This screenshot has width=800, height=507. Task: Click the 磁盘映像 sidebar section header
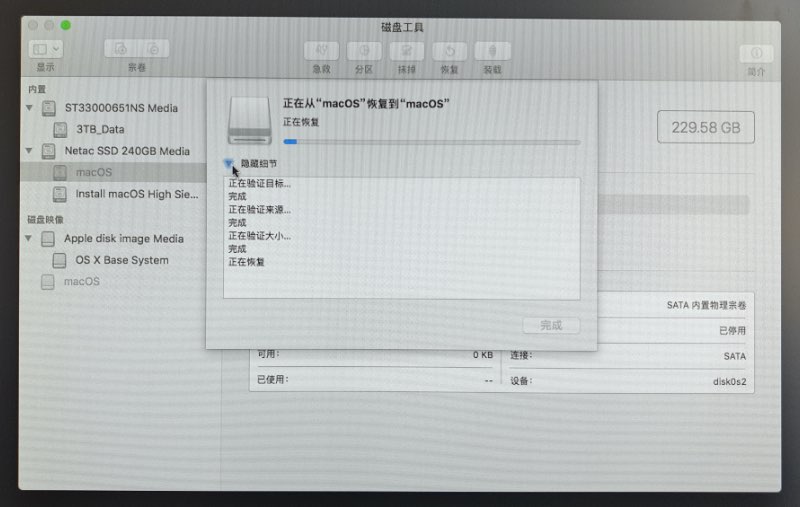45,219
